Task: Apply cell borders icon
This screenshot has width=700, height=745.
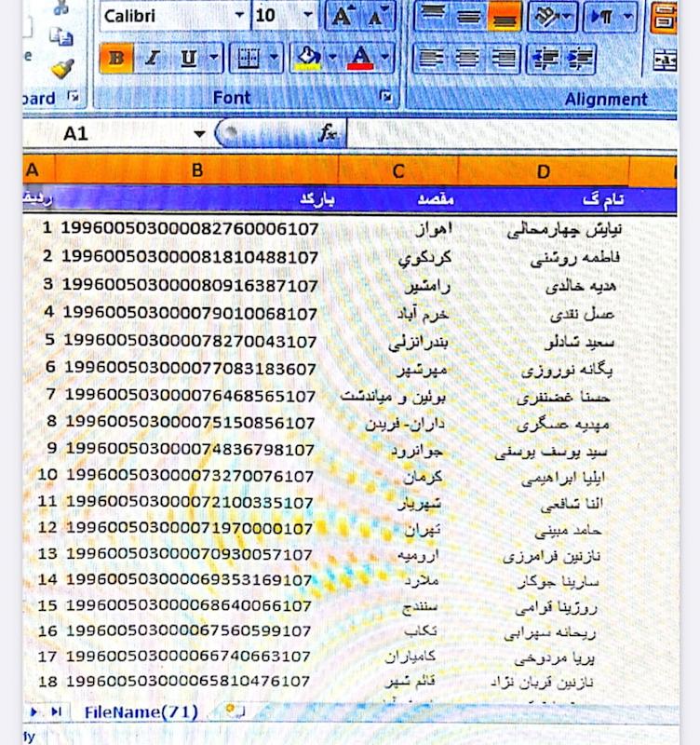Action: pyautogui.click(x=249, y=58)
